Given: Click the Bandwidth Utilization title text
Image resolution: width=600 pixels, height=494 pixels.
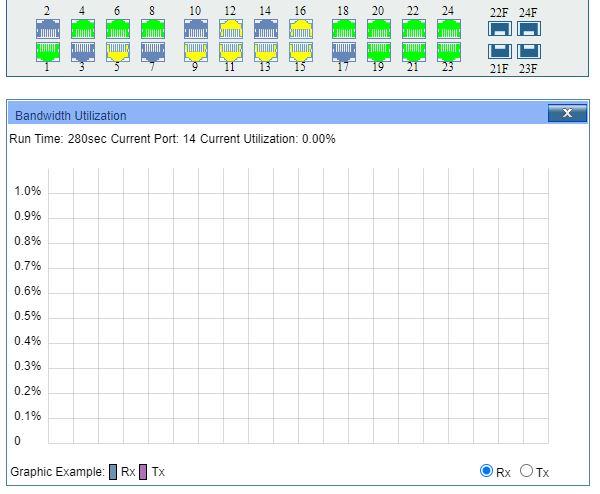Looking at the screenshot, I should (71, 116).
